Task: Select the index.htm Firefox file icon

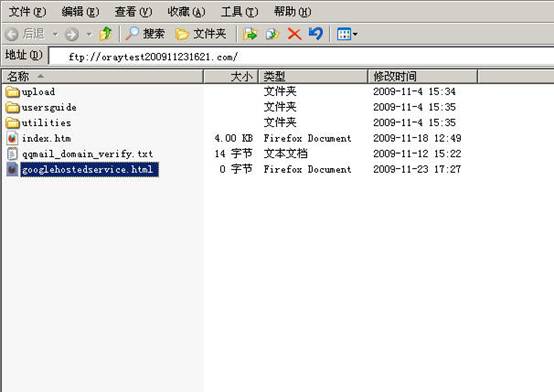Action: click(x=12, y=138)
